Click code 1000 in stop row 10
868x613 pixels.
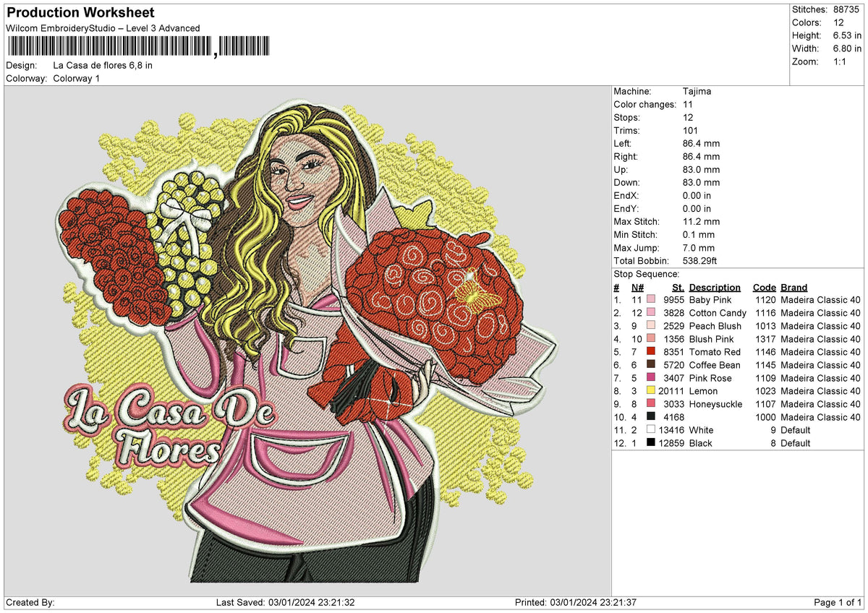764,416
